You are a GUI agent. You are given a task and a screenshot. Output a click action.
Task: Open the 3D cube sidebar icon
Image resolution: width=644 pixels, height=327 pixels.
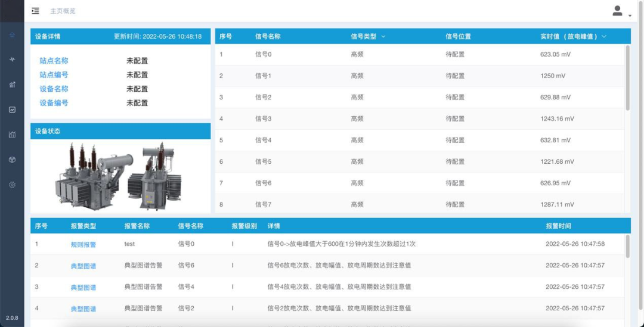coord(12,160)
